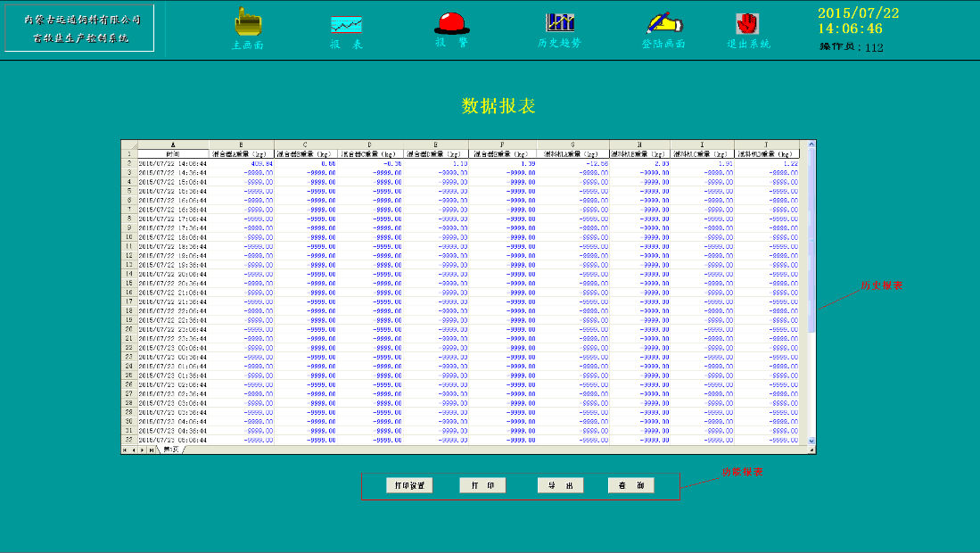This screenshot has height=553, width=980.
Task: Select row header 20
Action: (129, 329)
